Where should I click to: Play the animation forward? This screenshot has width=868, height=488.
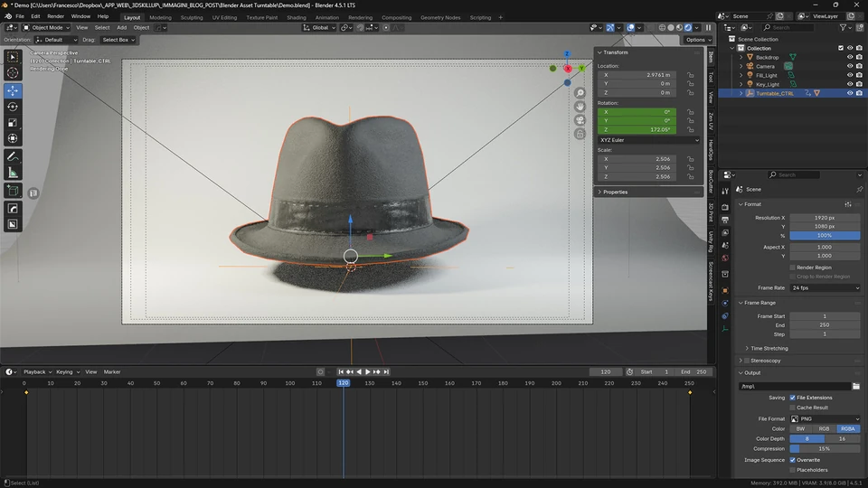(x=368, y=371)
